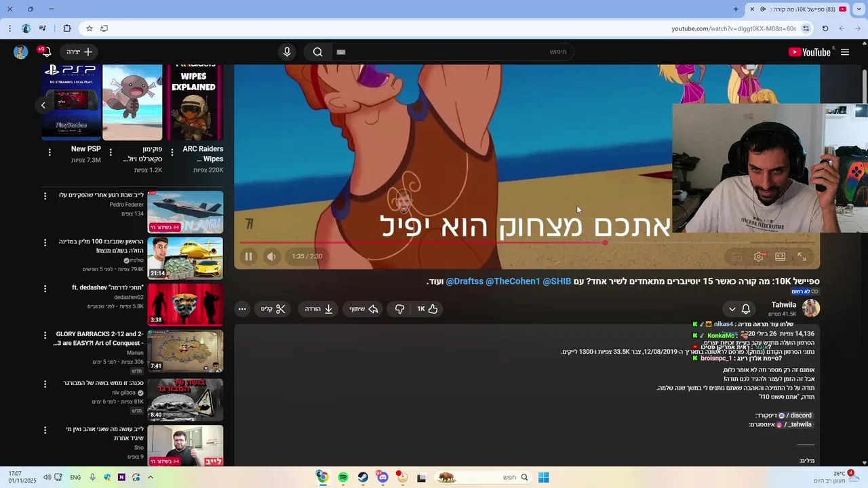The height and width of the screenshot is (488, 868).
Task: Open Steam from the taskbar
Action: [x=363, y=478]
